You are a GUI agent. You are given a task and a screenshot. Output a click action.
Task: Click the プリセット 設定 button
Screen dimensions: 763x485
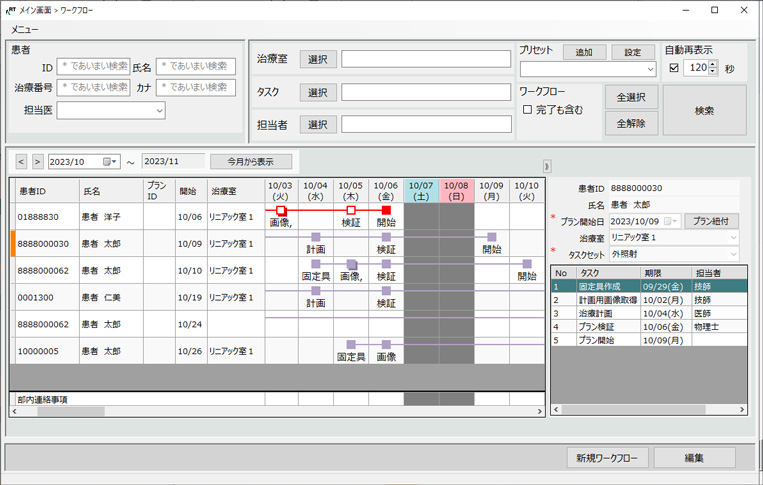click(x=633, y=52)
